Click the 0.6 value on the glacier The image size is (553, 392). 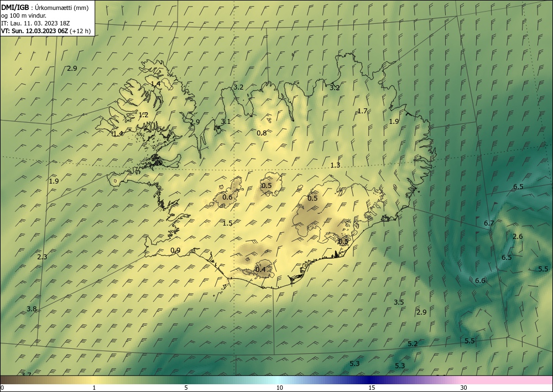pyautogui.click(x=227, y=197)
